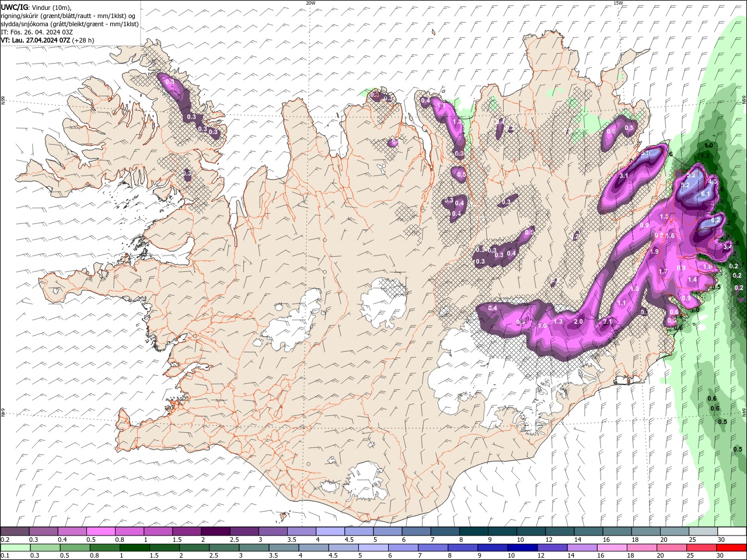Select the red lower legend swatch at 30
The width and height of the screenshot is (747, 560).
click(x=732, y=548)
